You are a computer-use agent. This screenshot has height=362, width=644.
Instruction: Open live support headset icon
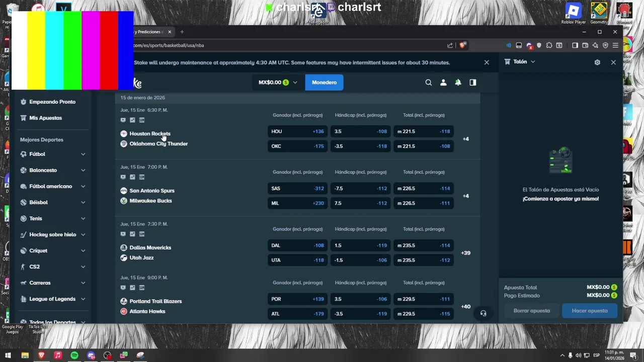[x=483, y=313]
